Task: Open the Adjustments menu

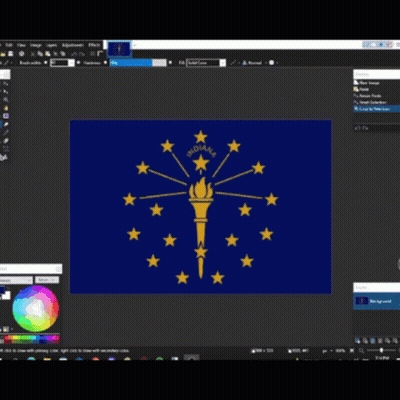Action: [73, 45]
